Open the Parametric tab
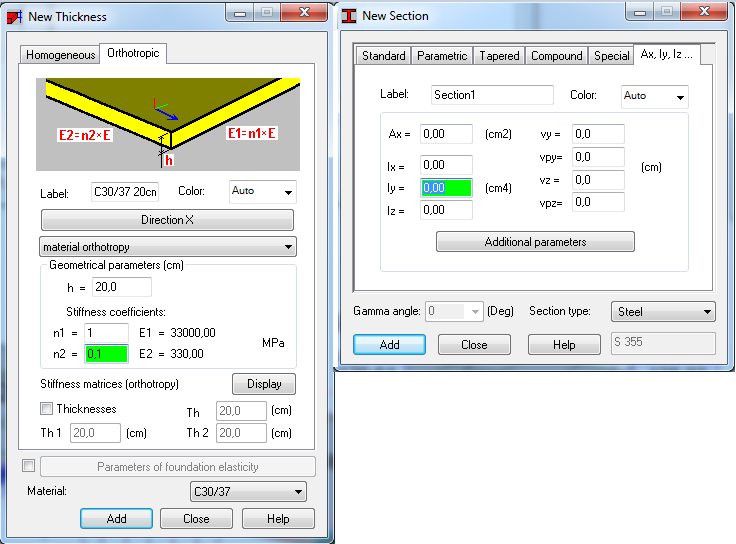Image resolution: width=736 pixels, height=544 pixels. tap(442, 56)
